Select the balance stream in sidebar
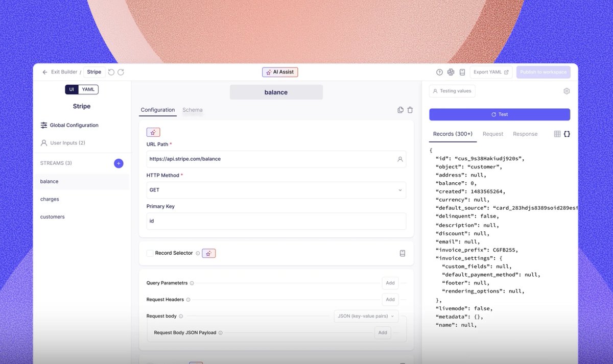This screenshot has width=613, height=364. (82, 182)
